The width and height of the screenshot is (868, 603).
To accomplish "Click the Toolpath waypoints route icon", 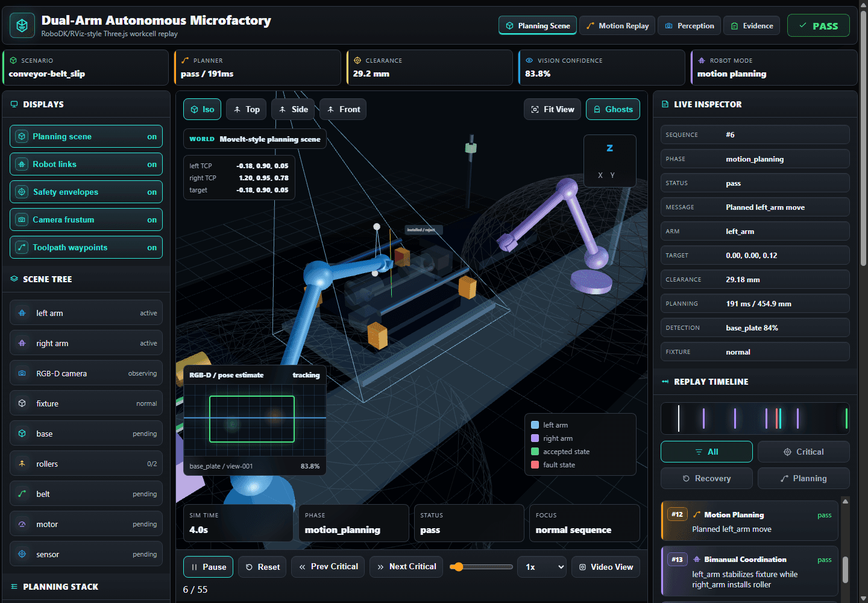I will [22, 247].
